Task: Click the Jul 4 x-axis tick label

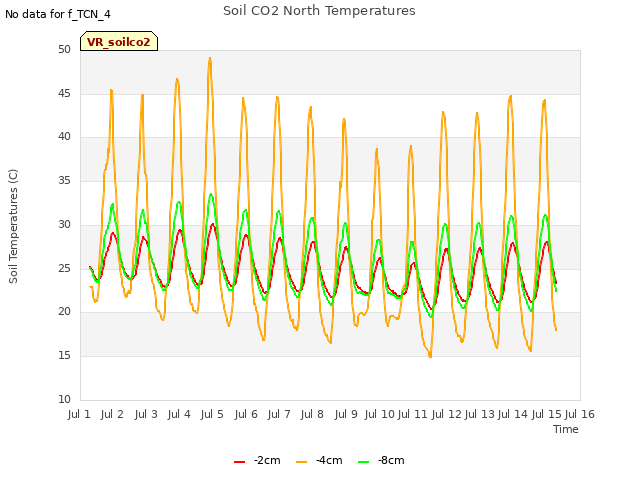Action: pos(179,414)
